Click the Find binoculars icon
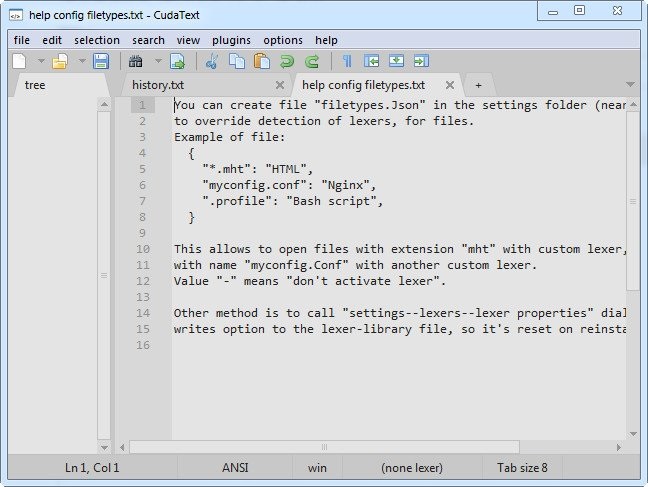 (137, 62)
